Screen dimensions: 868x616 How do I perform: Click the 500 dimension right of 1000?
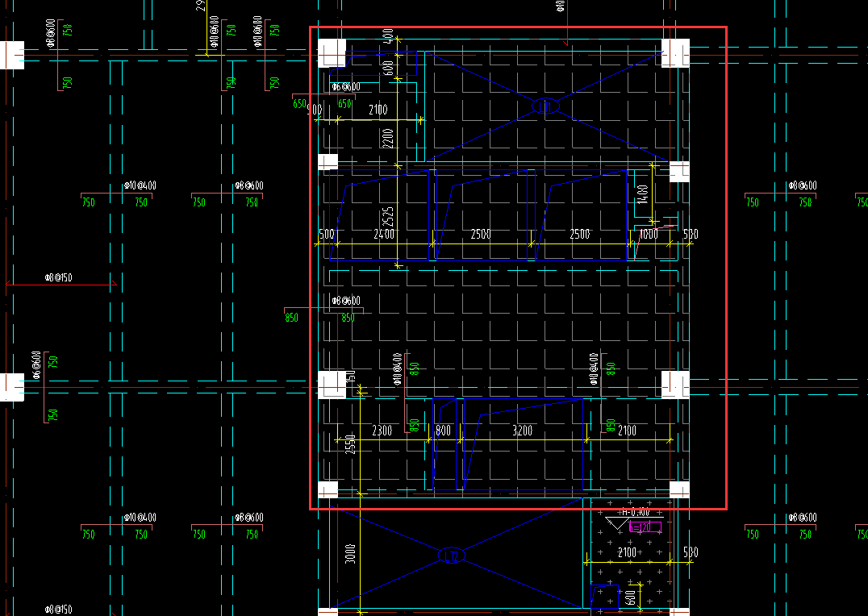[x=691, y=234]
